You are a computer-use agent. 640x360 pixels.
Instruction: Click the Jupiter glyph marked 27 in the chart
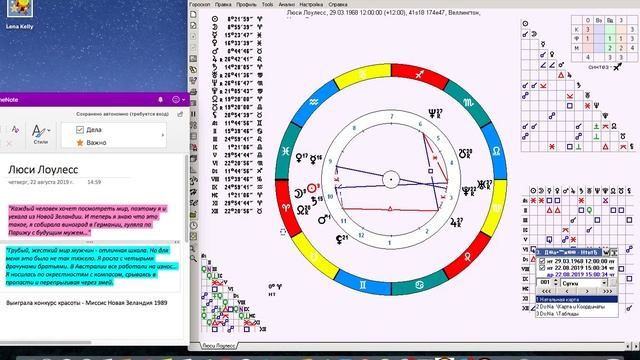coord(455,223)
